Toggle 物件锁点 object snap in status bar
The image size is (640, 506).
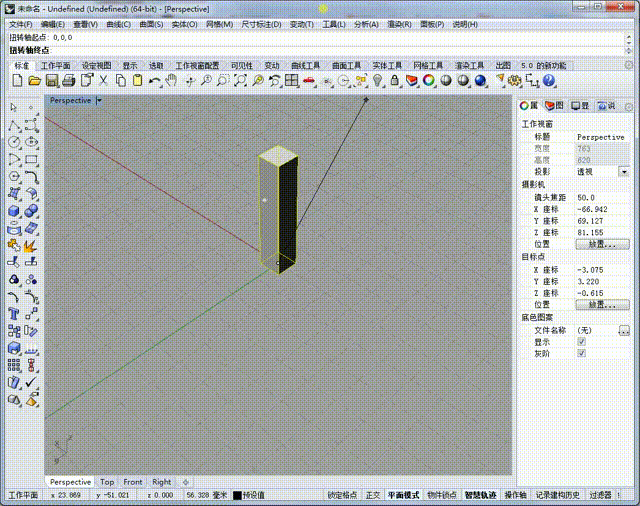[x=442, y=495]
